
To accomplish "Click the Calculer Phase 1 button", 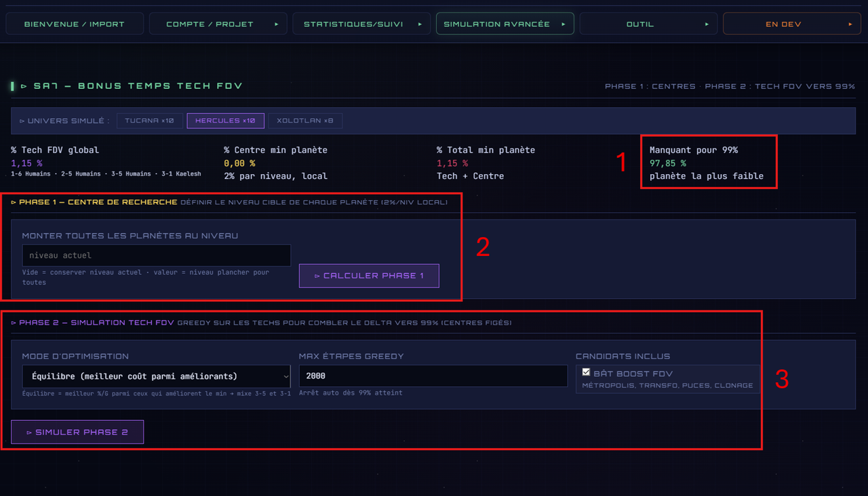I will pos(369,276).
